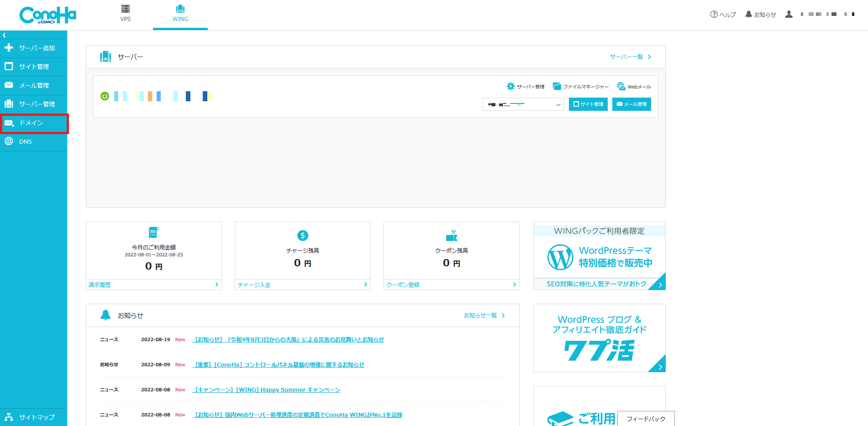Screen dimensions: 868x426
Task: Open the Happy Summer キャンペーン link
Action: pyautogui.click(x=266, y=390)
